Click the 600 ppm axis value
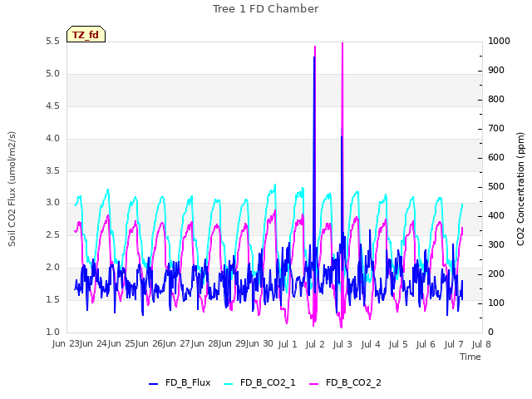Screen dimensions: 532x399 pos(496,157)
